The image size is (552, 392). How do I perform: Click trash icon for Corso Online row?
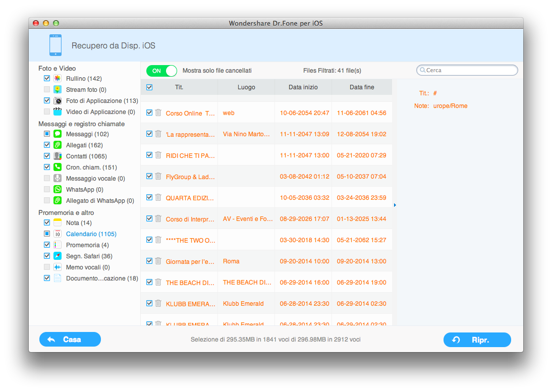pyautogui.click(x=158, y=113)
